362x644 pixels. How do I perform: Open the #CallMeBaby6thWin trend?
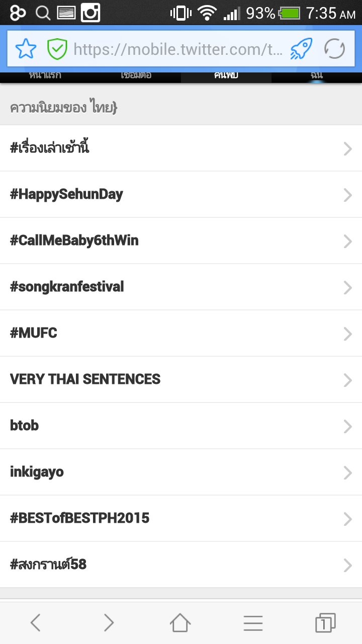(181, 240)
